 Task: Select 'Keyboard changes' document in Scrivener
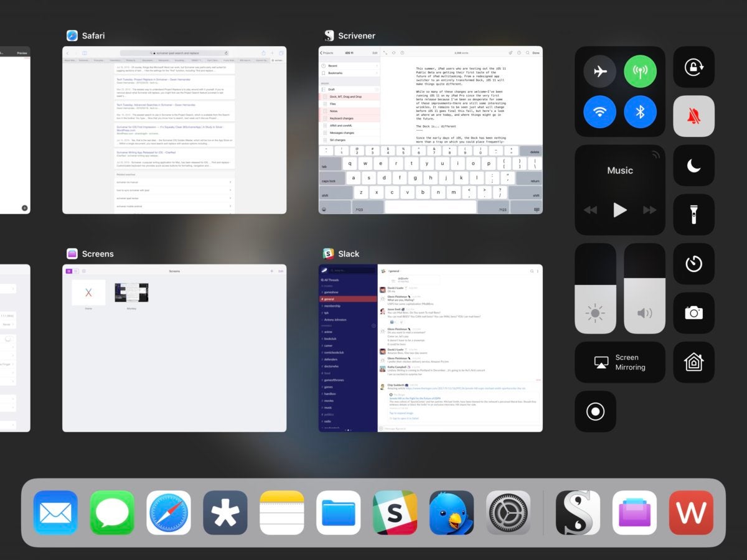(349, 118)
